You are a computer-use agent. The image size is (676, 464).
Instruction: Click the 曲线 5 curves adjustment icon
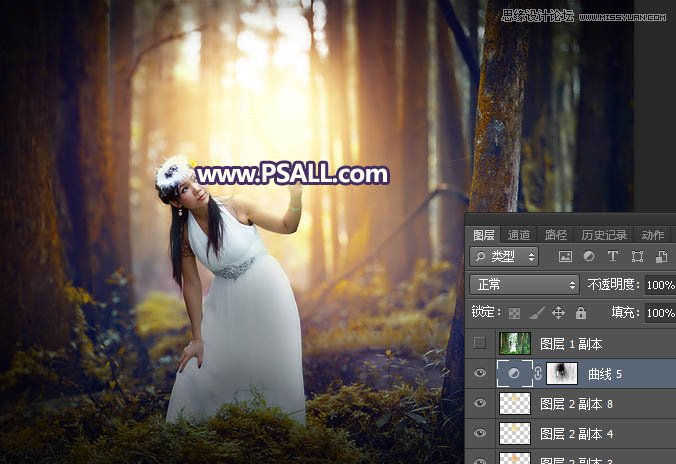[x=514, y=373]
